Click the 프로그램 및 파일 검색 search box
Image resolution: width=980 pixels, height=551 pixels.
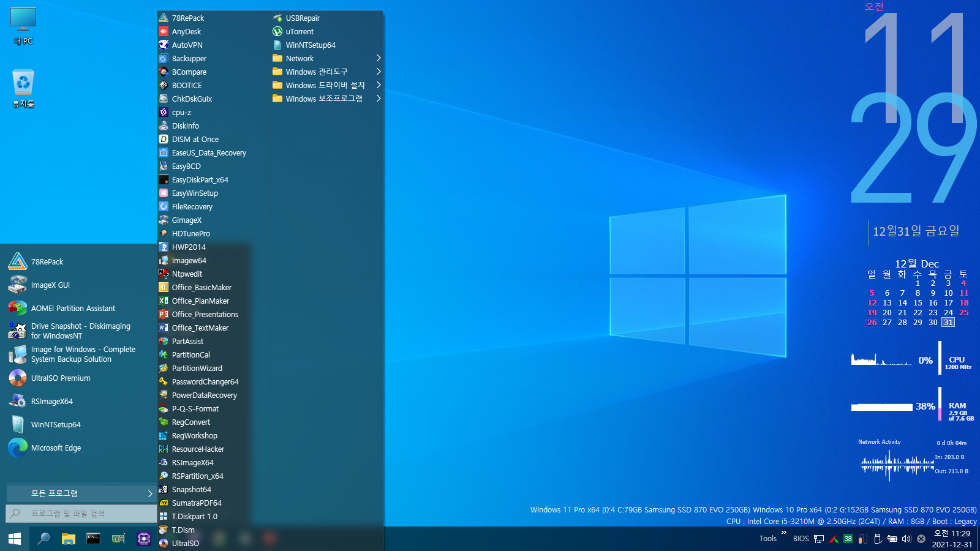pyautogui.click(x=81, y=514)
